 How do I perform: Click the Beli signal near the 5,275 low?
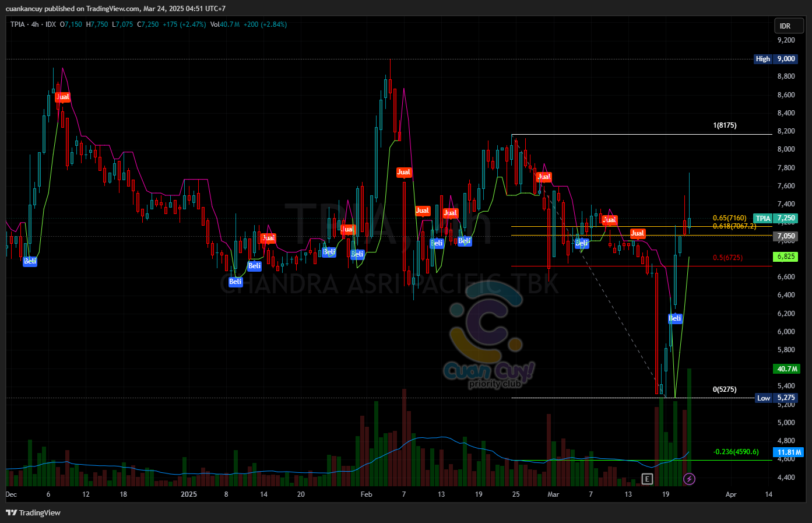[x=674, y=318]
